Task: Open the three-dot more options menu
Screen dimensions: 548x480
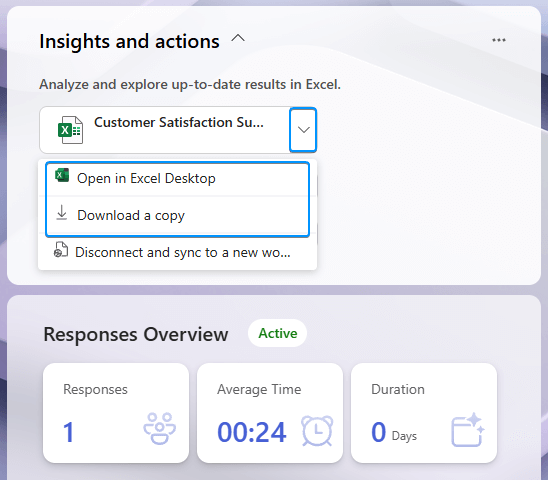Action: point(499,40)
